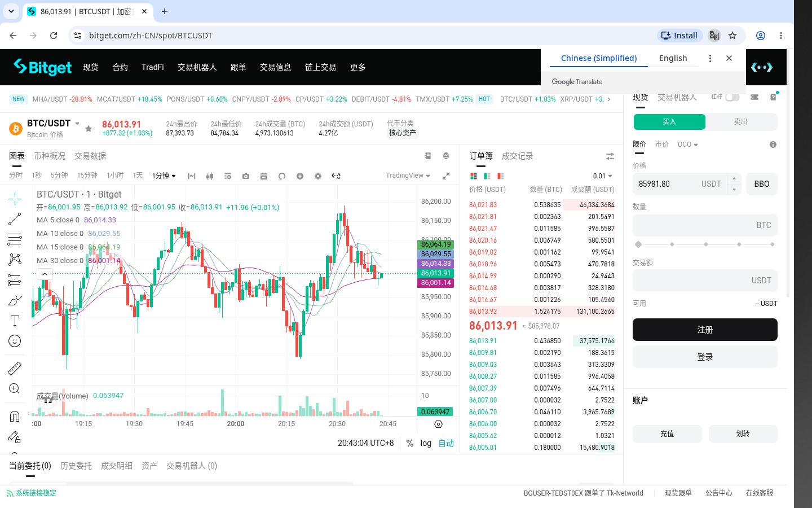
Task: Select the trend line drawing tool
Action: [15, 219]
